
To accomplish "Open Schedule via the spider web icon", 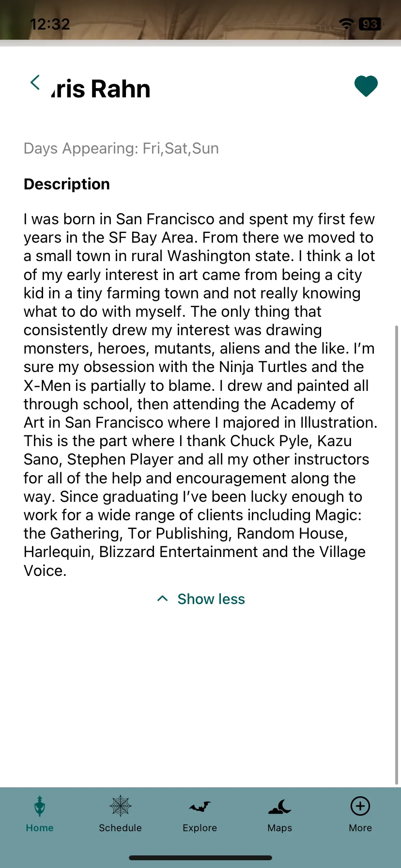I will point(120,806).
